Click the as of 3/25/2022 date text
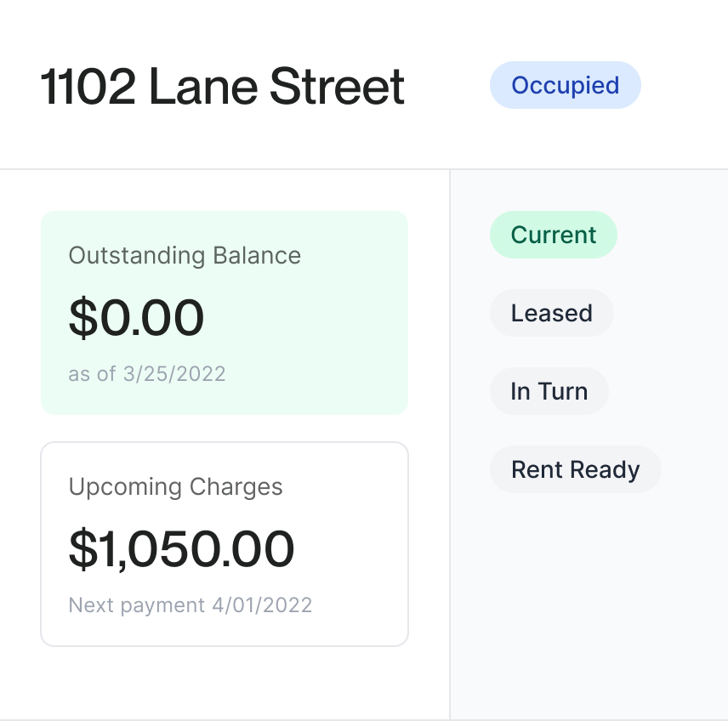 [147, 374]
